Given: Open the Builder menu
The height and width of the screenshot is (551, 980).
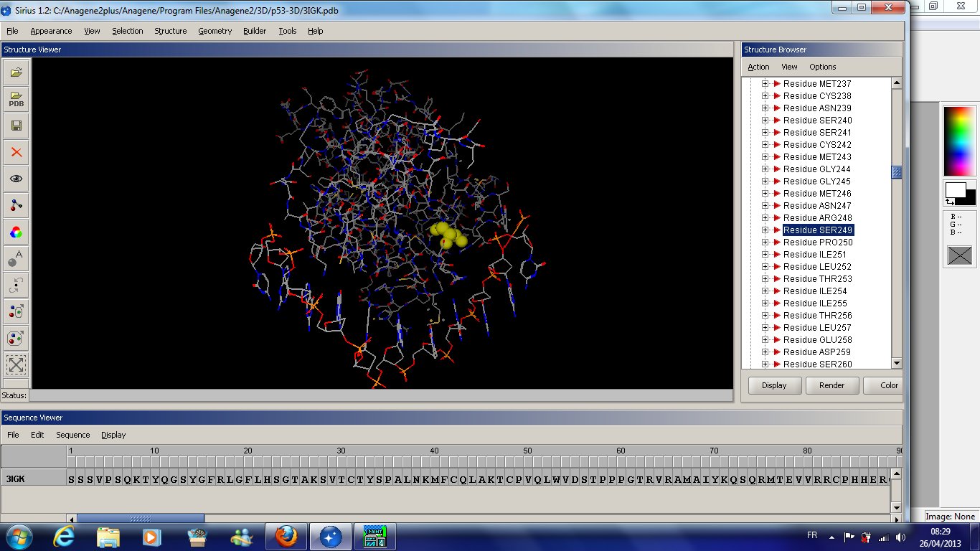Looking at the screenshot, I should point(255,31).
